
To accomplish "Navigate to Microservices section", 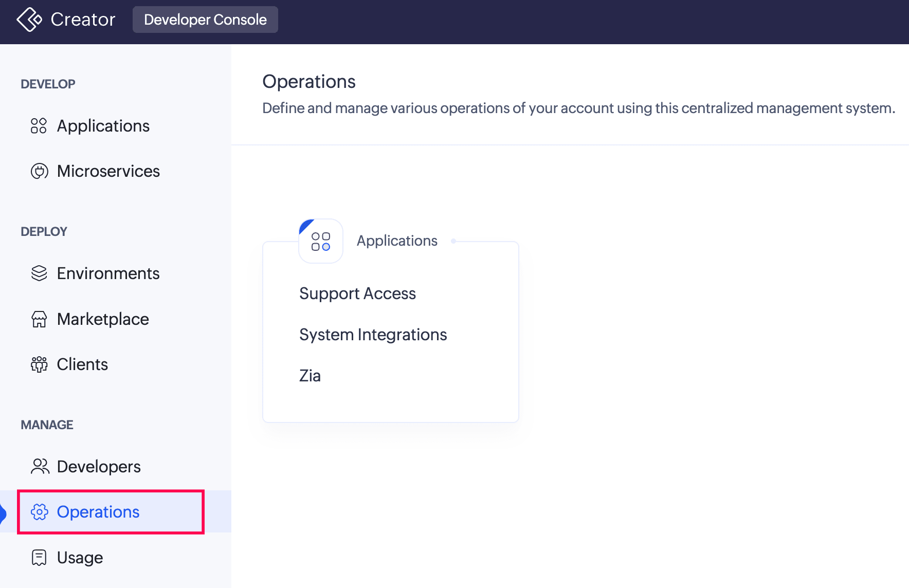I will (108, 171).
